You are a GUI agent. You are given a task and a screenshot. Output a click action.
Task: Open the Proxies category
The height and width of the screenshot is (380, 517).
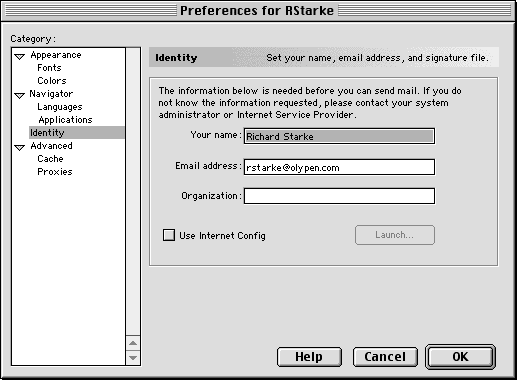[x=55, y=172]
